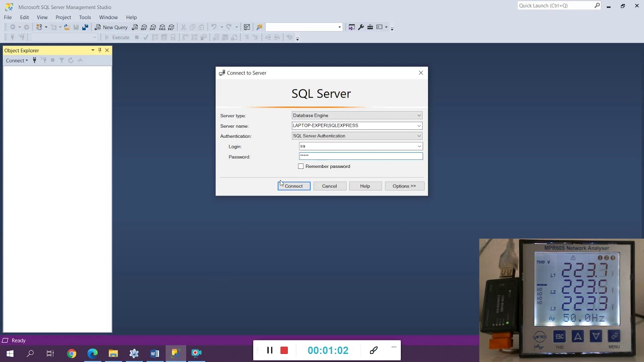Tick the Remember password checkbox
The image size is (644, 362).
(301, 166)
